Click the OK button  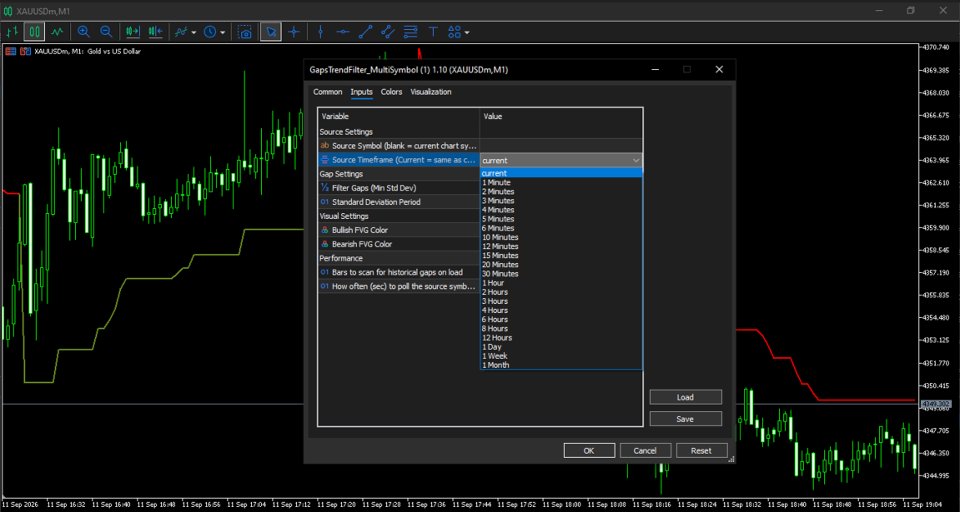point(589,451)
